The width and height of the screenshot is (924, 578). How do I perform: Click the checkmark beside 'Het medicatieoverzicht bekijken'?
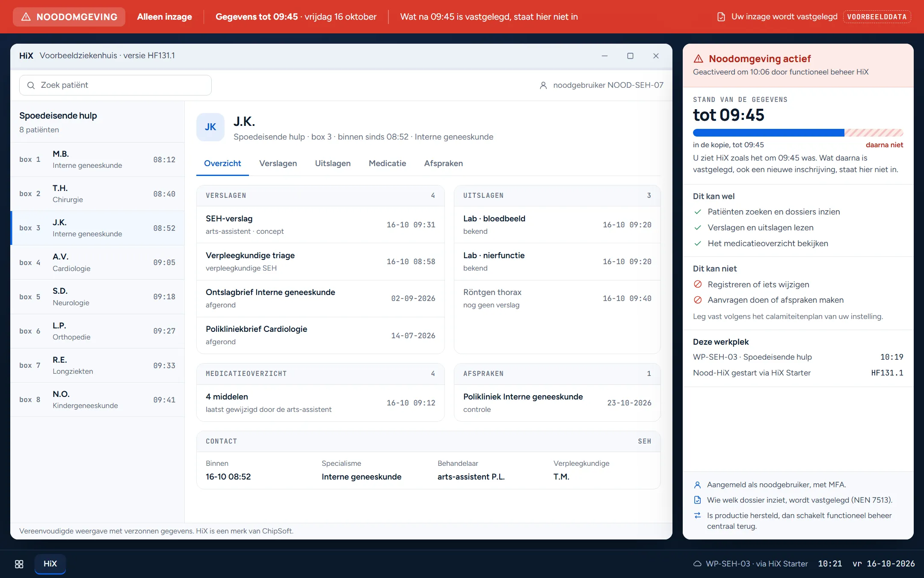pyautogui.click(x=698, y=244)
